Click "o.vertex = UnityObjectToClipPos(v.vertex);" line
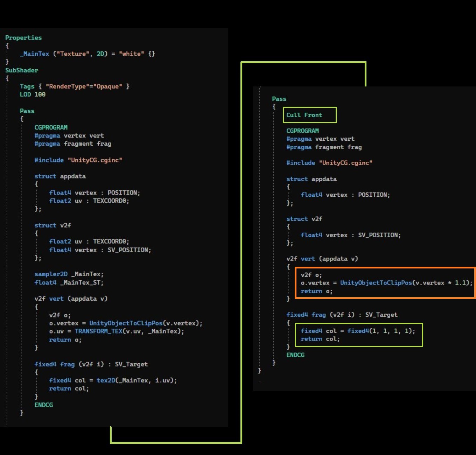The width and height of the screenshot is (476, 455). click(126, 323)
